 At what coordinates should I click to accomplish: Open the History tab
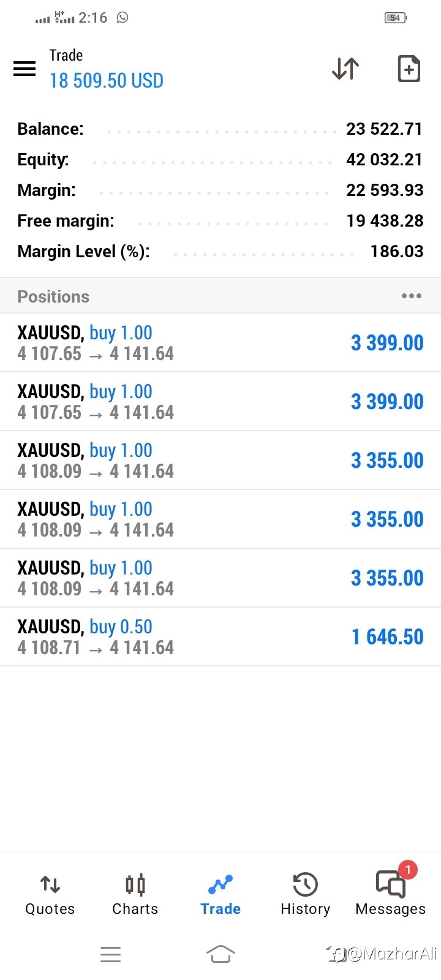tap(305, 894)
